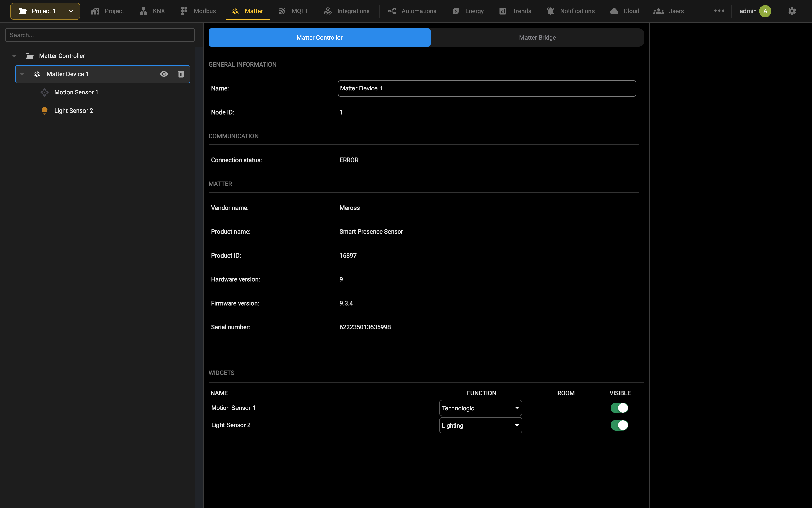Image resolution: width=812 pixels, height=508 pixels.
Task: Open the Project navigation icon
Action: pyautogui.click(x=95, y=11)
